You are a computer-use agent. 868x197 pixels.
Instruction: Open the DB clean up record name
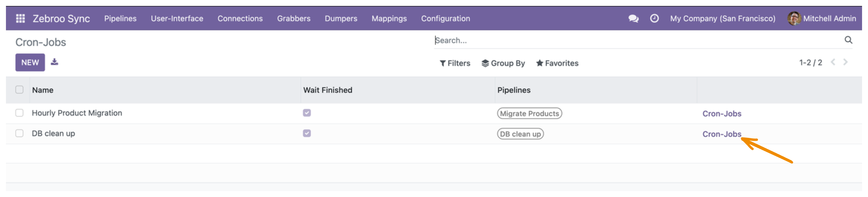[x=53, y=133]
